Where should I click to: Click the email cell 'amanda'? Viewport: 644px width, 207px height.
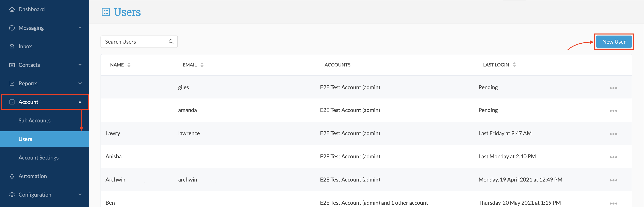pyautogui.click(x=187, y=110)
